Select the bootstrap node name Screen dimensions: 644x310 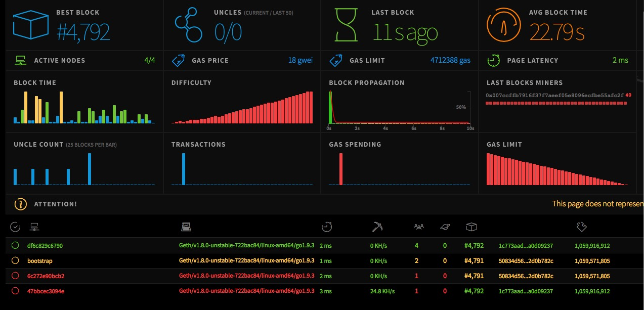(x=40, y=261)
